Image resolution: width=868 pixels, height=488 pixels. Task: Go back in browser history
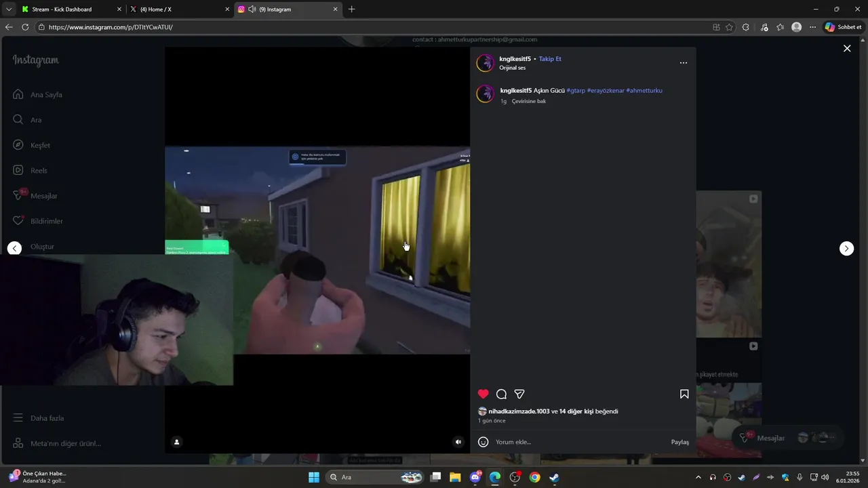[9, 27]
